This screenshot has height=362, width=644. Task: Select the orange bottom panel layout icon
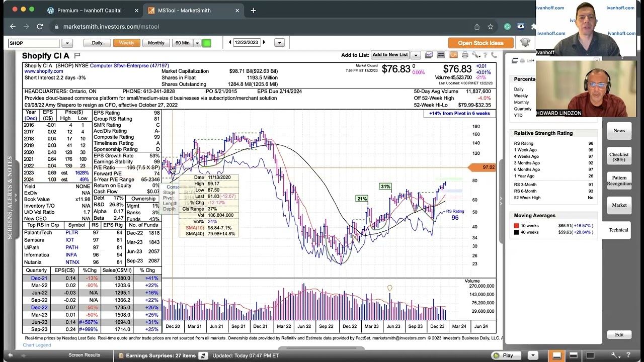tap(556, 355)
